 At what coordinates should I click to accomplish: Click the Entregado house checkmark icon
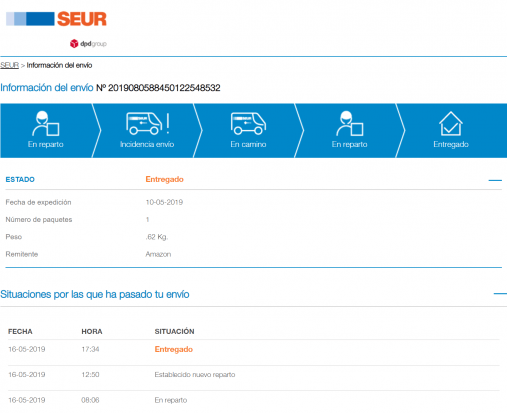[x=451, y=124]
